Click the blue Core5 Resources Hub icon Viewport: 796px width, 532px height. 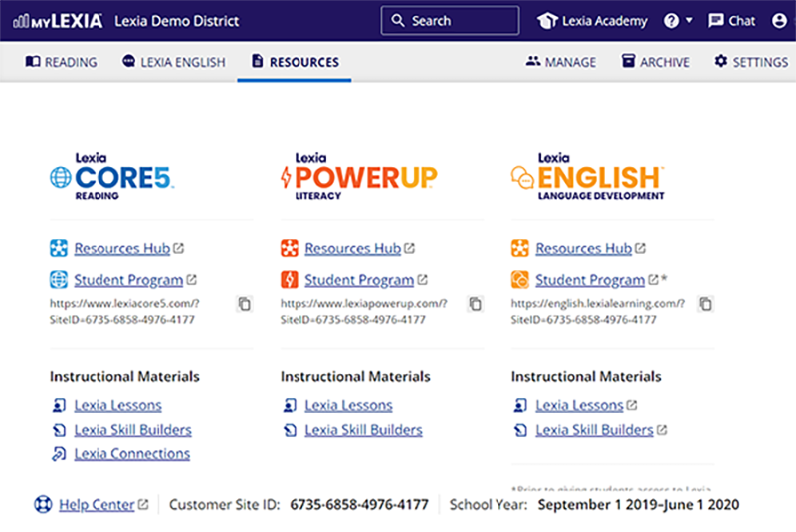coord(59,248)
